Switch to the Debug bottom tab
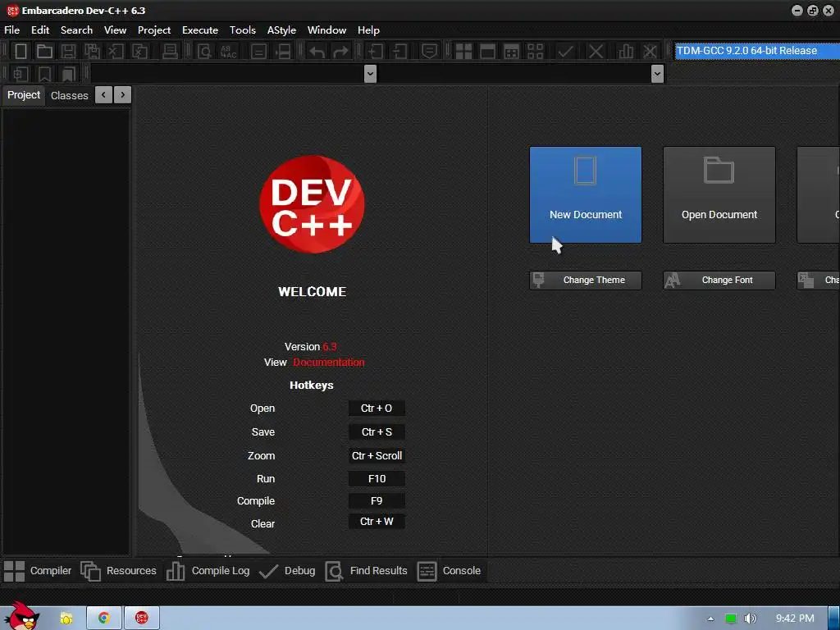 click(x=287, y=571)
